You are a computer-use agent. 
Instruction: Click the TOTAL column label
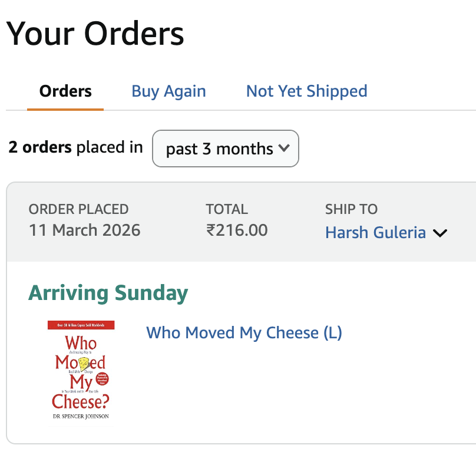(x=227, y=209)
